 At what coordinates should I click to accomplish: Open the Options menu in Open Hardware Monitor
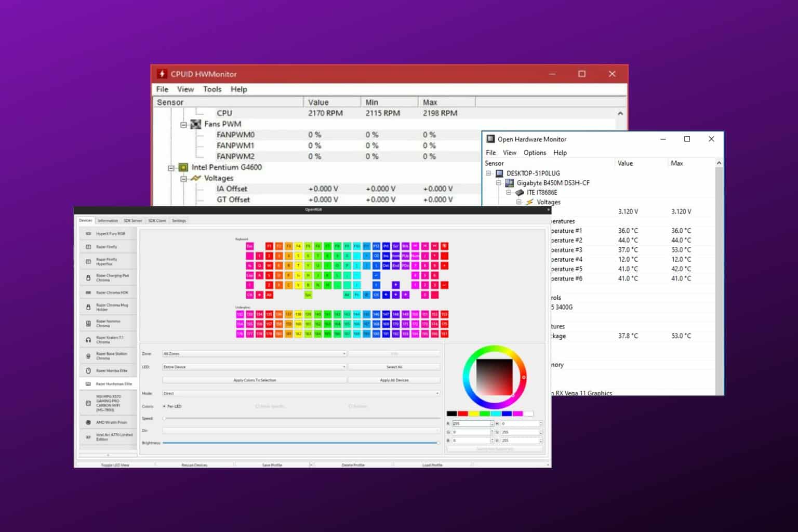pyautogui.click(x=535, y=153)
